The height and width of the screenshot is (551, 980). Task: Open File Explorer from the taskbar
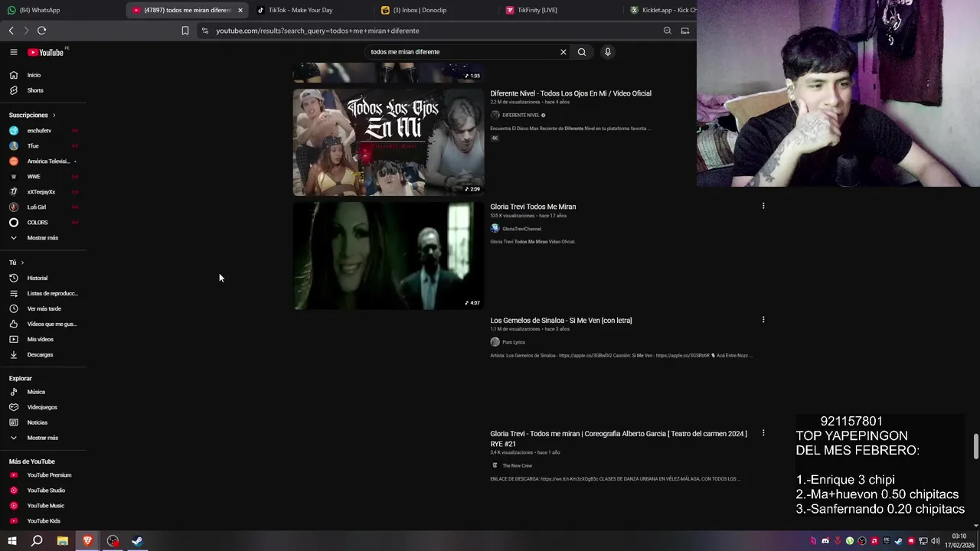pos(62,541)
